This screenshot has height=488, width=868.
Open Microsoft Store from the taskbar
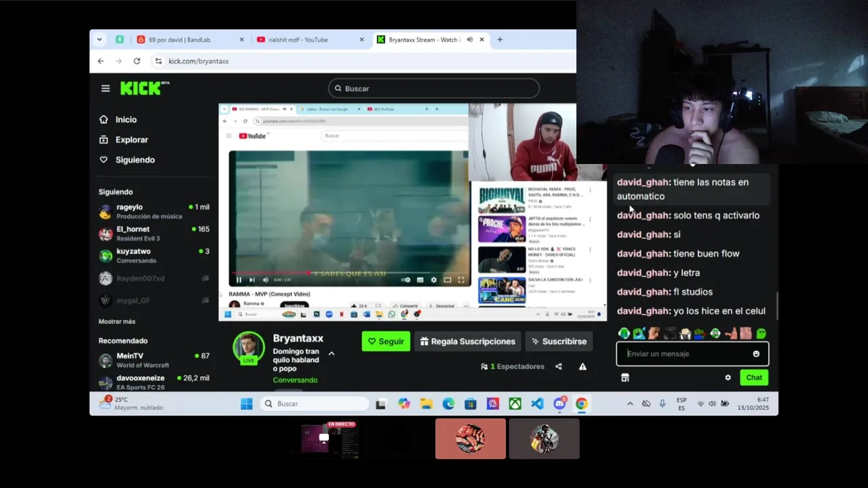click(x=471, y=404)
